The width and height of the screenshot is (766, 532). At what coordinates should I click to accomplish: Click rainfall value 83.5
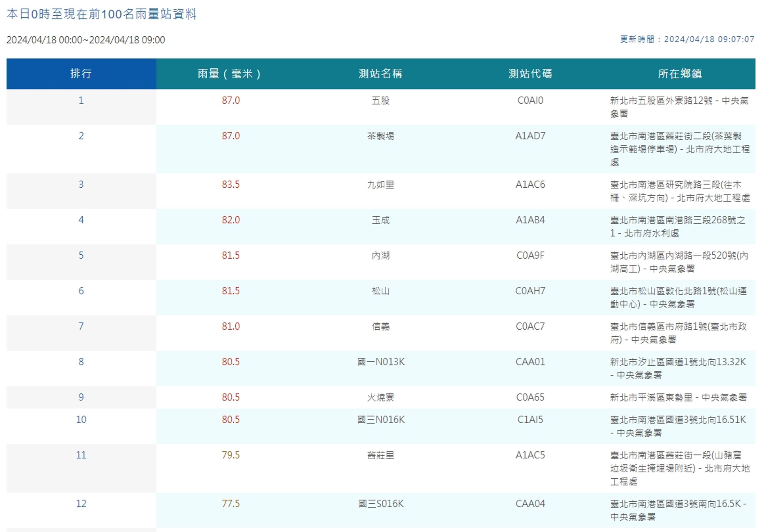(x=231, y=185)
